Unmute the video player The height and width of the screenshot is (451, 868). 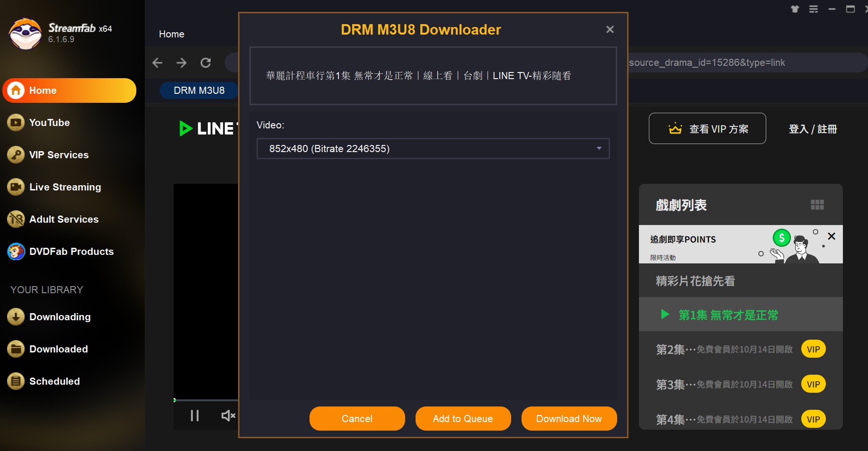[x=228, y=415]
